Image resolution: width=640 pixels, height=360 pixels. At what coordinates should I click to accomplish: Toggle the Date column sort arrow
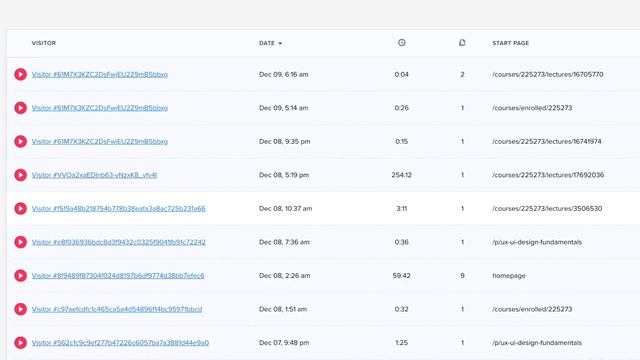280,43
